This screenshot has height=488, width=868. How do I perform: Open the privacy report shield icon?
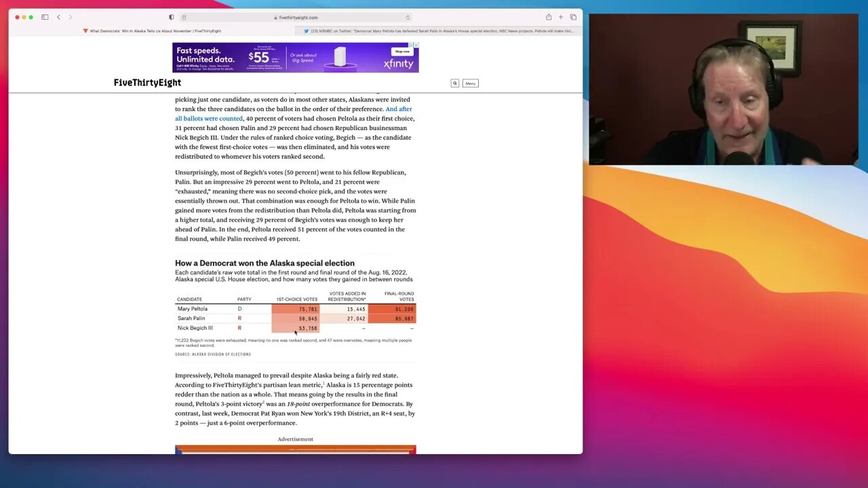click(171, 17)
